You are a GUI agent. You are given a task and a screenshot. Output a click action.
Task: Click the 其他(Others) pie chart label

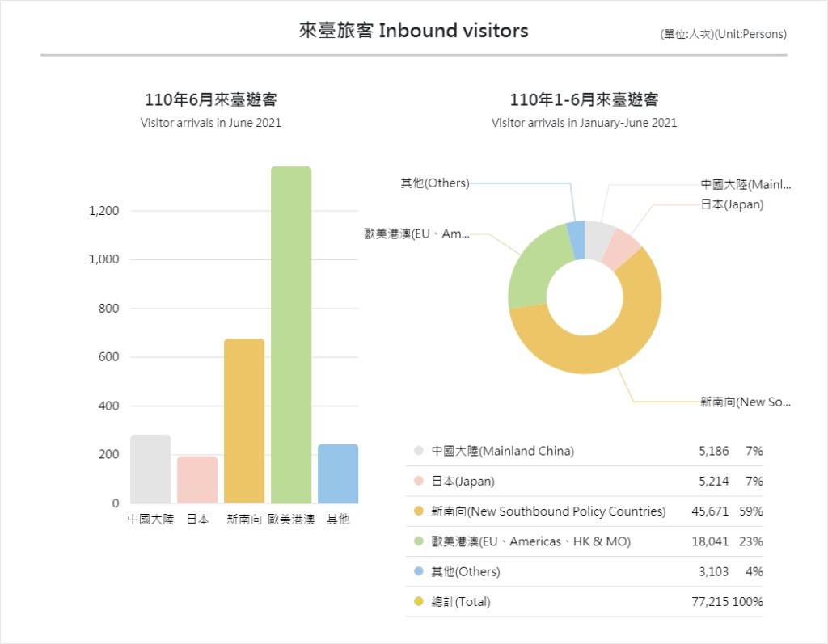point(434,183)
